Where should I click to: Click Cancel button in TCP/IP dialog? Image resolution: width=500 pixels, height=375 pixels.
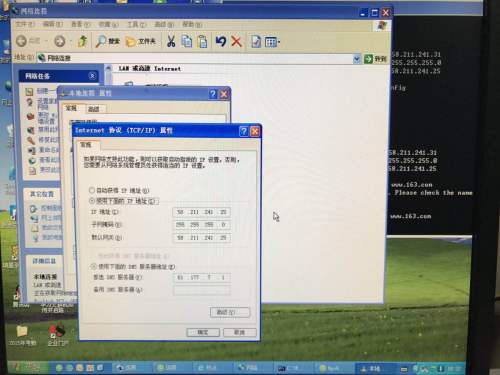pos(240,332)
